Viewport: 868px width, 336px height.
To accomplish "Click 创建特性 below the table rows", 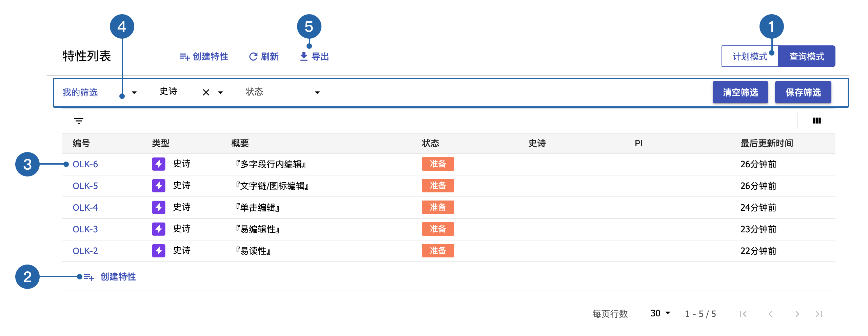I will pos(110,277).
